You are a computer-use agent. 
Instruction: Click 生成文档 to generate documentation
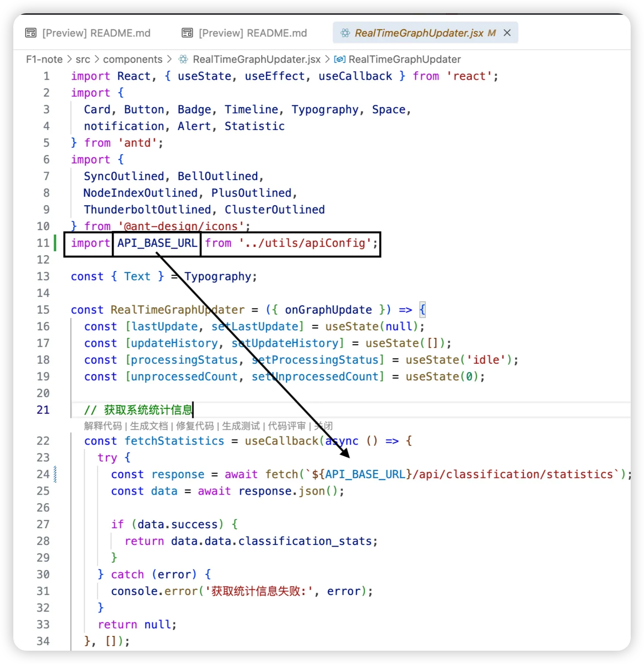pos(149,426)
